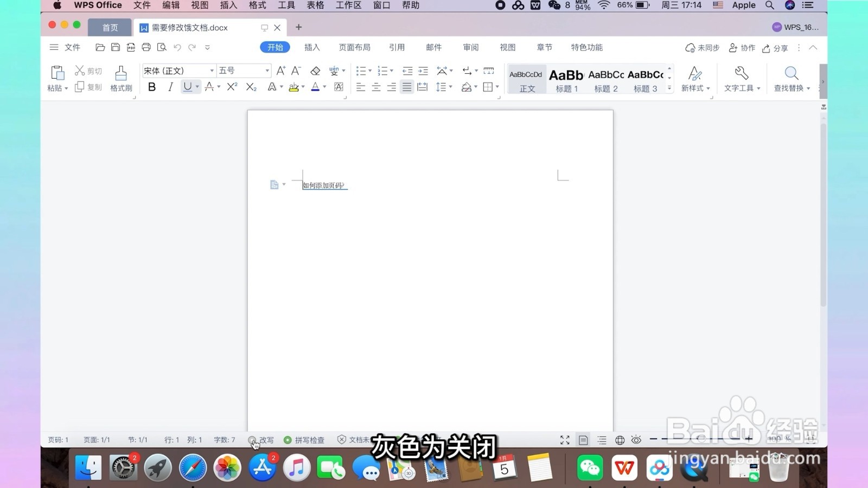Open the font size dropdown 五号
This screenshot has width=868, height=488.
(240, 70)
